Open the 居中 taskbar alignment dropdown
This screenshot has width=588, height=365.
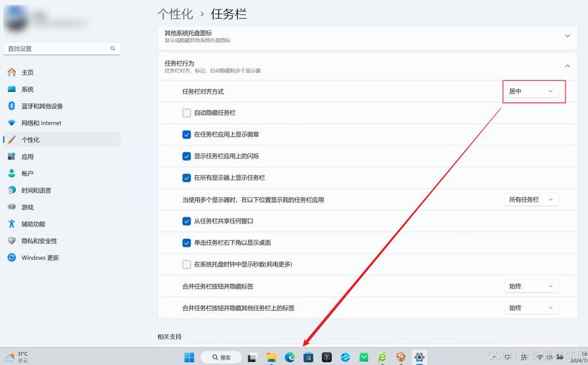[531, 91]
